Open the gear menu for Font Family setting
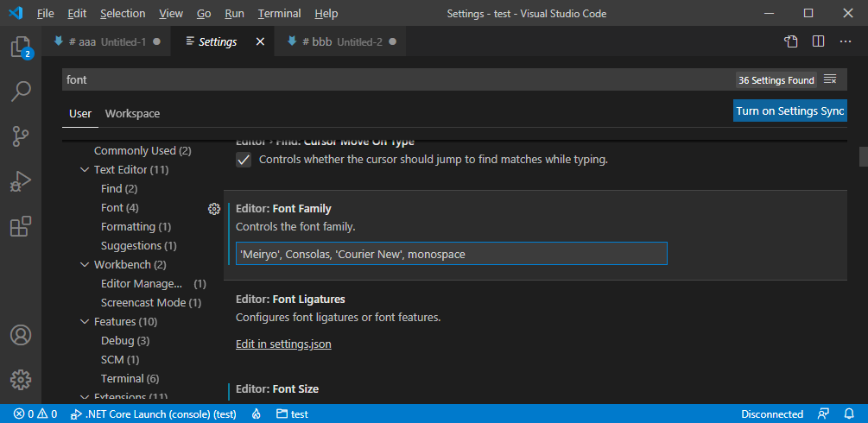868x423 pixels. 213,209
